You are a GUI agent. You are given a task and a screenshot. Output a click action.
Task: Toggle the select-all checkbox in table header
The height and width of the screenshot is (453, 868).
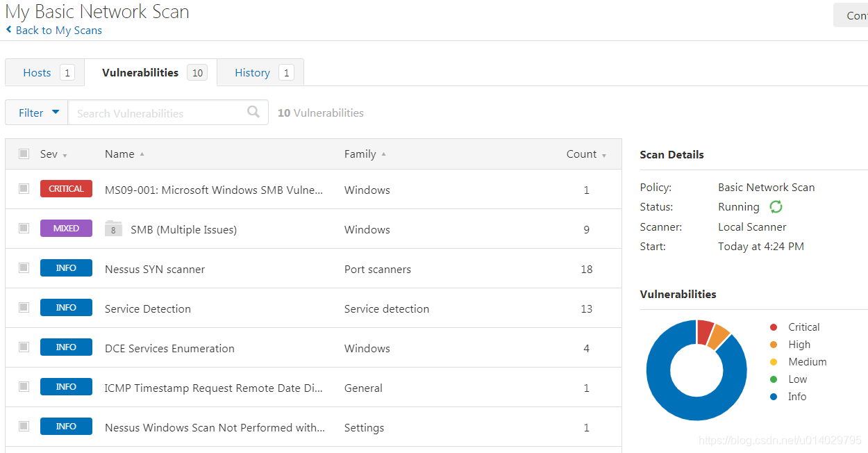(x=24, y=154)
